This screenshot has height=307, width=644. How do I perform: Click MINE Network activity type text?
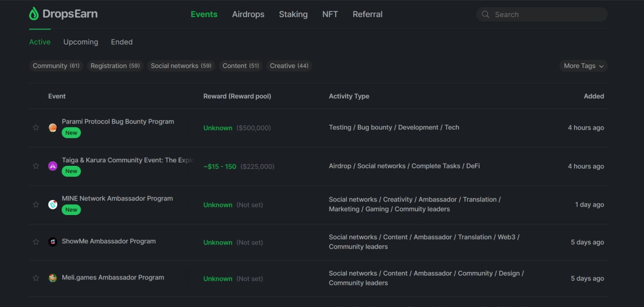pyautogui.click(x=415, y=204)
